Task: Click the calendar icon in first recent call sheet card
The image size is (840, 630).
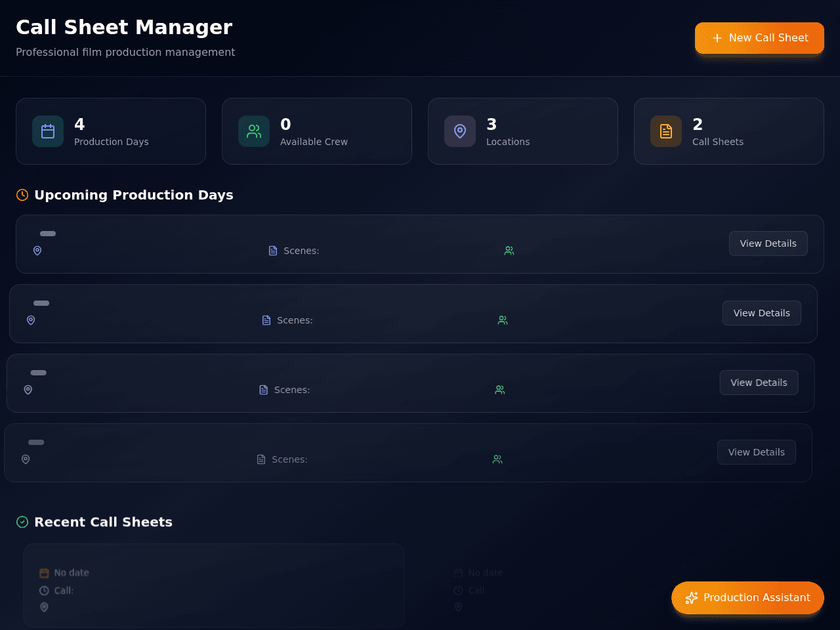Action: point(44,573)
